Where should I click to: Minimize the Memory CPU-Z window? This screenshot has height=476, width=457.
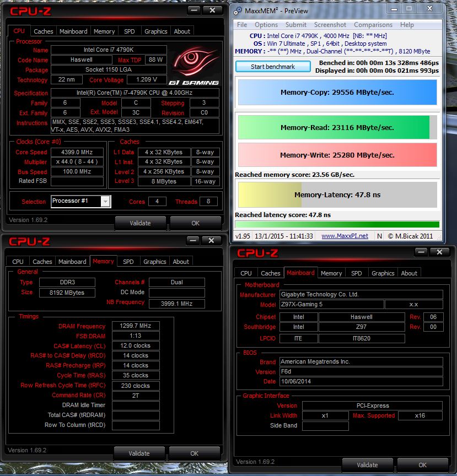click(192, 240)
